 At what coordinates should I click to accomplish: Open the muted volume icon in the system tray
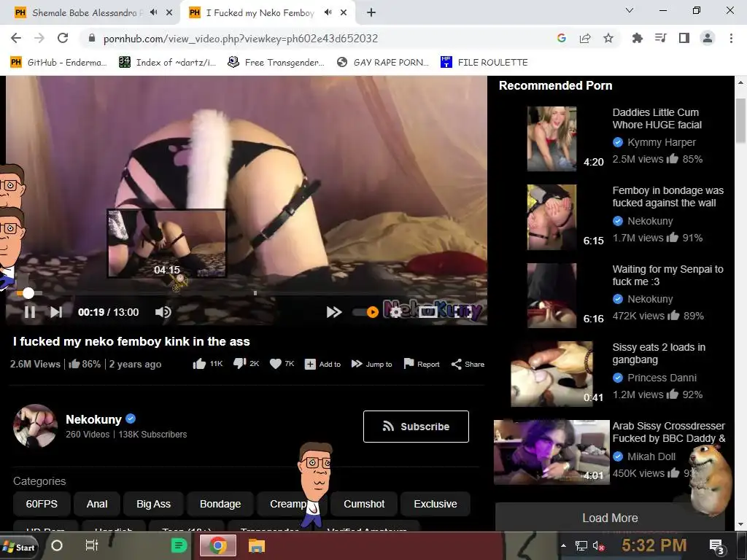click(x=598, y=545)
